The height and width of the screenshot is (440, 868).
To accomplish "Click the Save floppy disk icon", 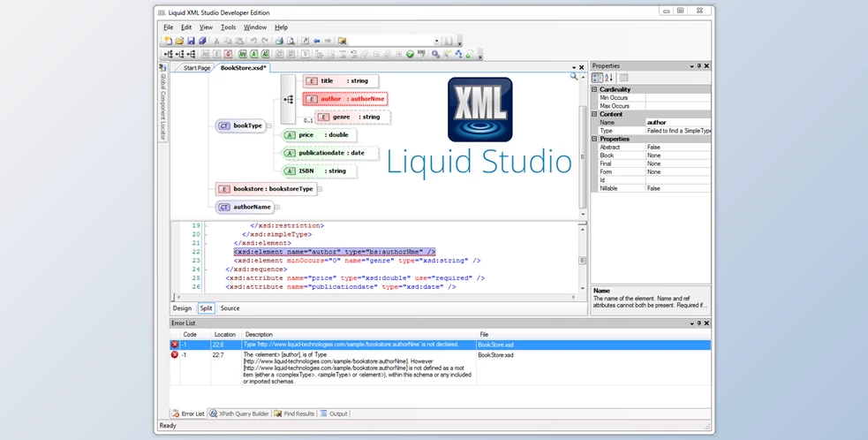I will (x=191, y=41).
